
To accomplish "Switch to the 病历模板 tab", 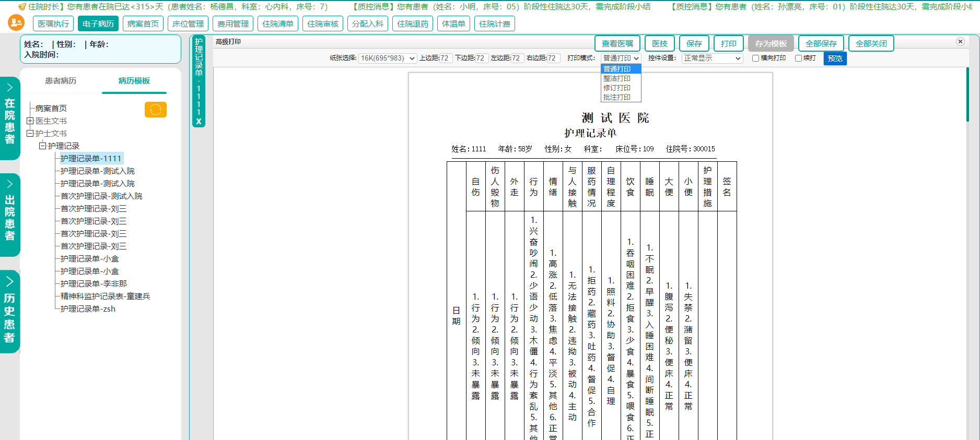I will (x=134, y=81).
